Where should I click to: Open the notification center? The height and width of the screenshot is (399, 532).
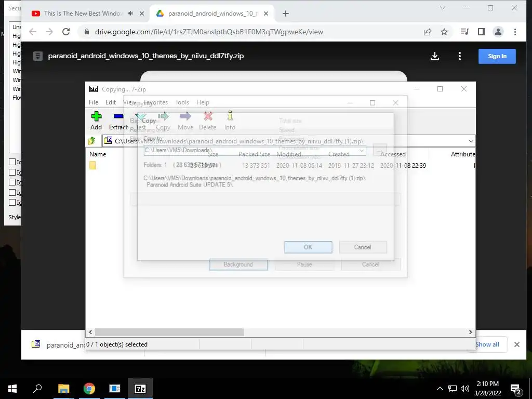515,389
